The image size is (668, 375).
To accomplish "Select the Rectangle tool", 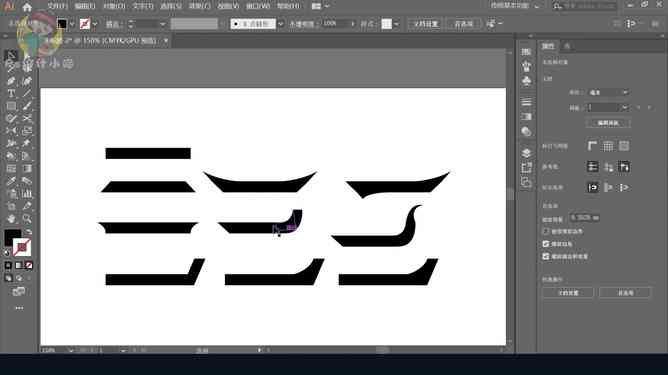I will [x=11, y=106].
